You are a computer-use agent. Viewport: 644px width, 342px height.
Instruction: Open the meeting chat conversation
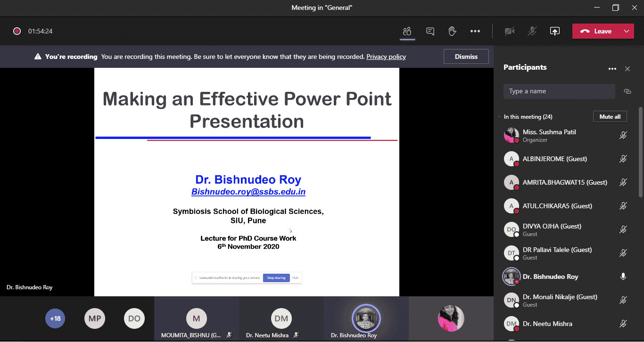coord(430,31)
